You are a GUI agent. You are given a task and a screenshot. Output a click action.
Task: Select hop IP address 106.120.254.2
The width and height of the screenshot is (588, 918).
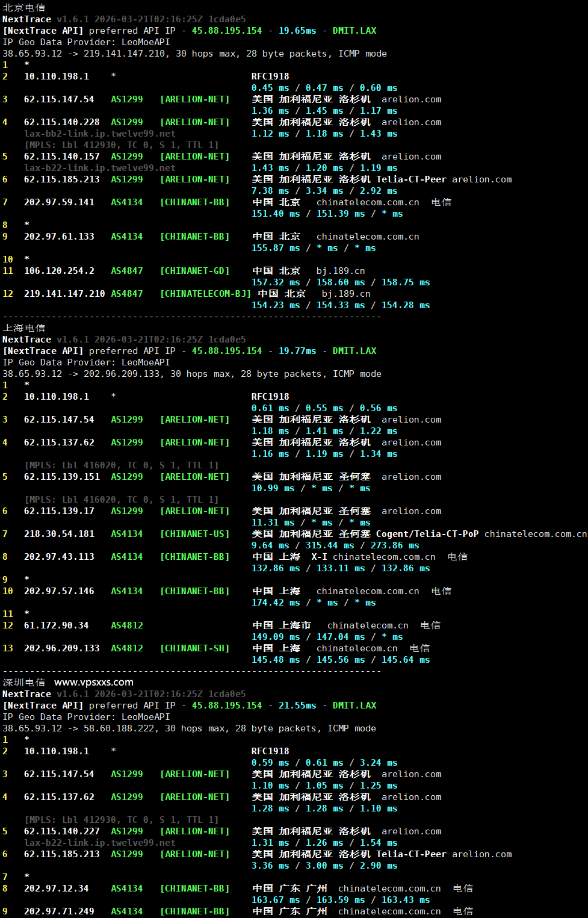[x=59, y=271]
